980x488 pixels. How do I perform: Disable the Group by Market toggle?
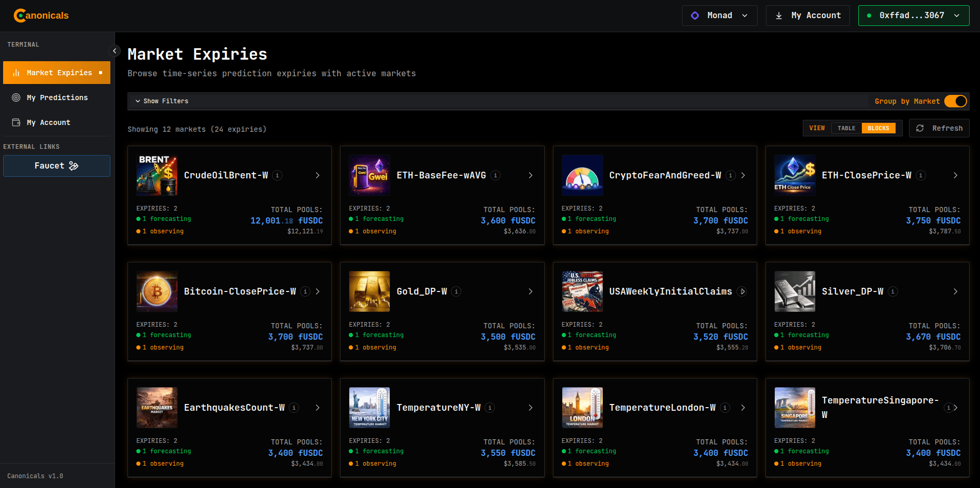coord(955,101)
